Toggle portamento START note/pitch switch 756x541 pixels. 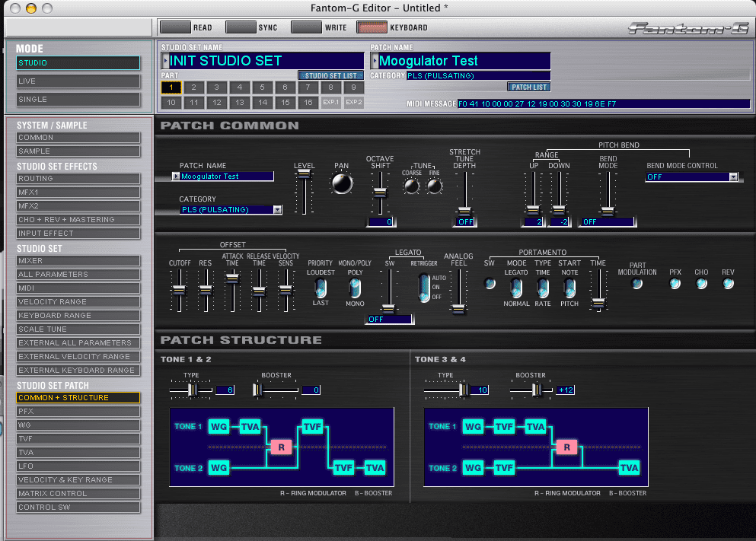point(569,288)
